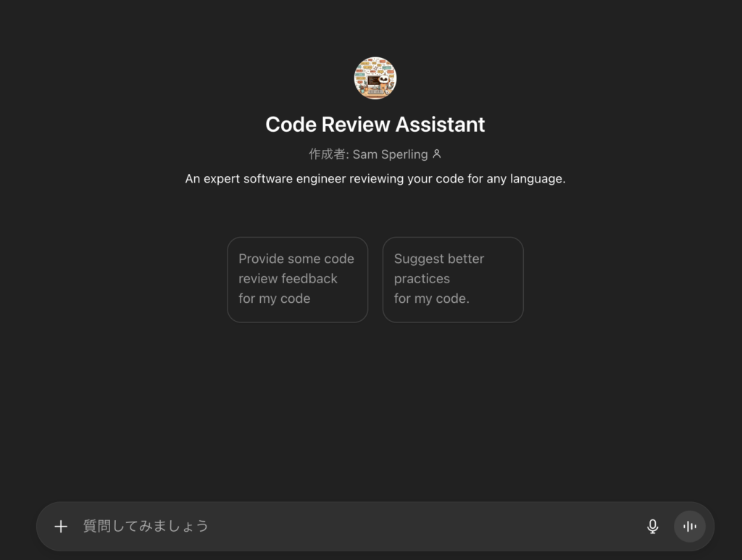The image size is (742, 560).
Task: Click "practices" line inside second suggestion card
Action: (422, 279)
